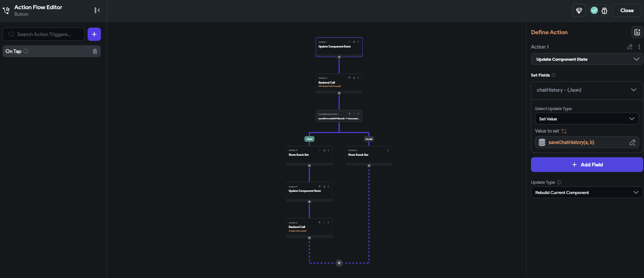The width and height of the screenshot is (644, 278).
Task: Show info for Set Fields
Action: [x=553, y=75]
